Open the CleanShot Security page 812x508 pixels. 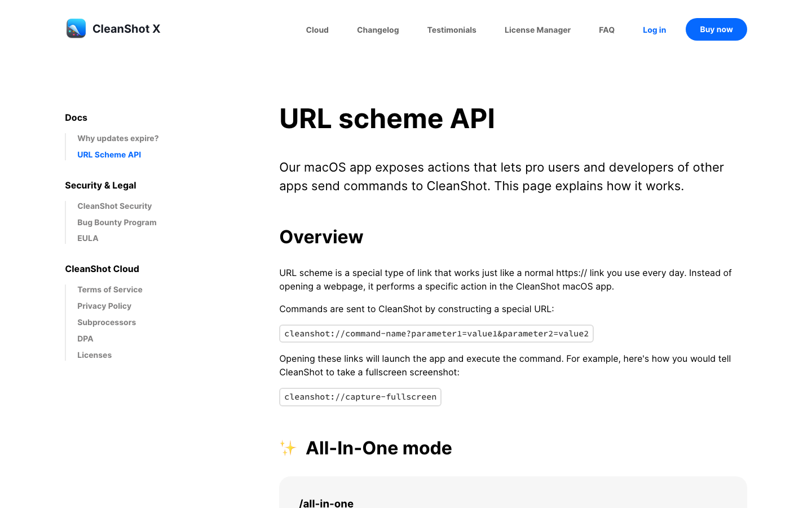[114, 206]
